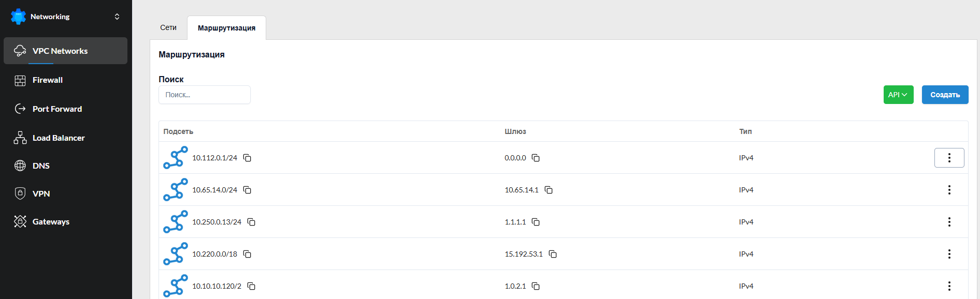Click the Создать button
Viewport: 980px width, 299px height.
[945, 95]
